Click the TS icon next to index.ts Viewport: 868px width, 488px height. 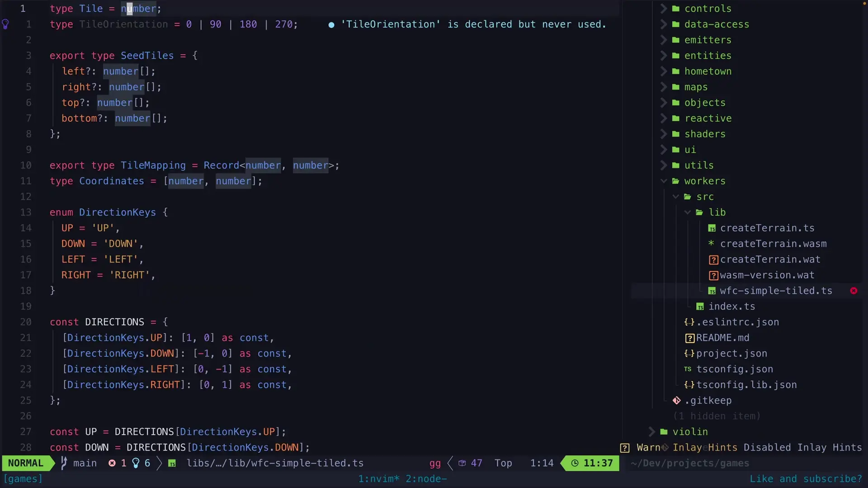(x=700, y=307)
